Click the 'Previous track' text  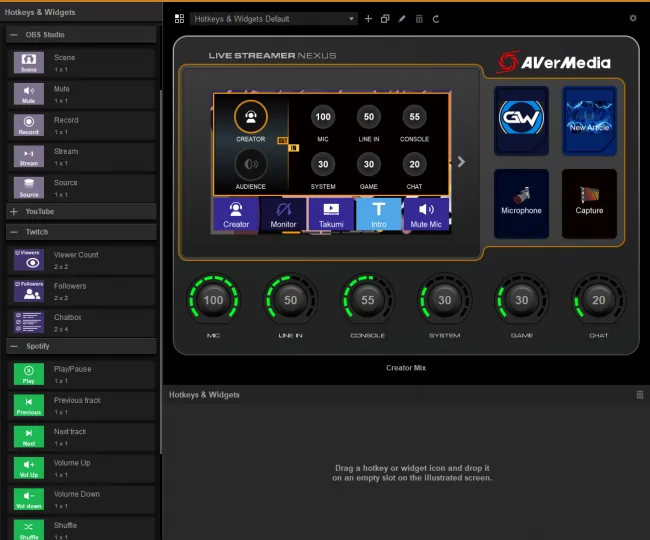click(x=77, y=400)
